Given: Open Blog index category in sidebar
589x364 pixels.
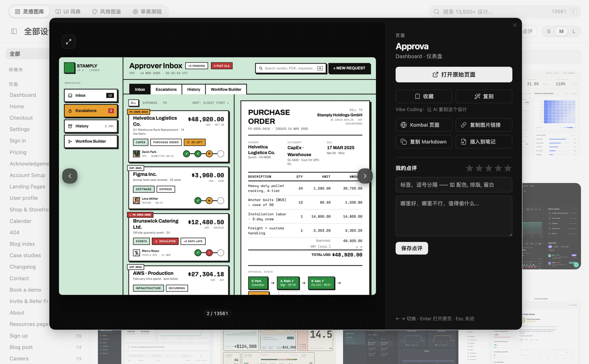Looking at the screenshot, I should pyautogui.click(x=22, y=244).
